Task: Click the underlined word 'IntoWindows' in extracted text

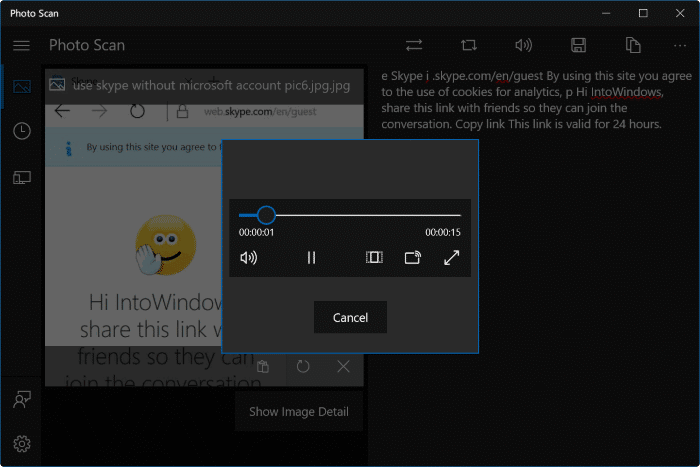Action: [626, 92]
